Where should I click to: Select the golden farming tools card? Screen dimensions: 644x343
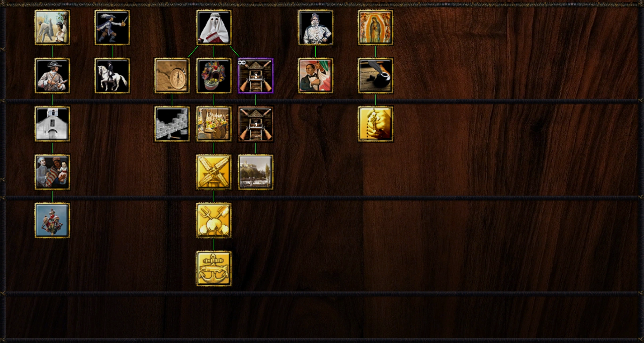tap(214, 220)
